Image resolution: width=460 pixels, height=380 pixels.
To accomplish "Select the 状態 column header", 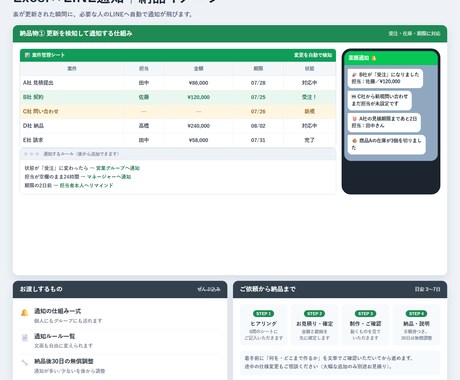I will coord(309,69).
